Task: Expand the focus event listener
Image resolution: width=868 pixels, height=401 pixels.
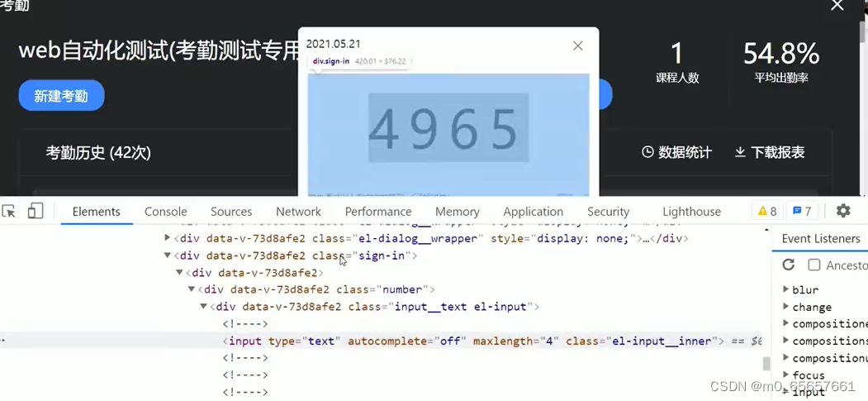Action: coord(786,375)
